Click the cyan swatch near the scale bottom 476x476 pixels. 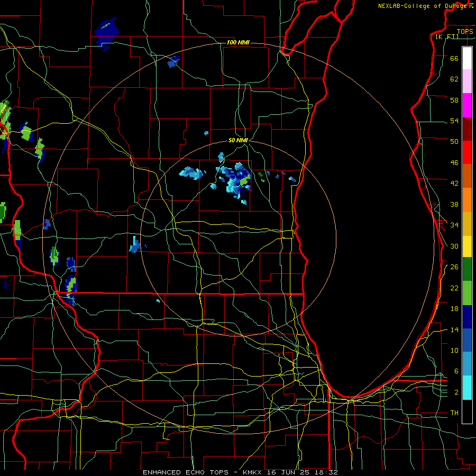click(x=467, y=388)
